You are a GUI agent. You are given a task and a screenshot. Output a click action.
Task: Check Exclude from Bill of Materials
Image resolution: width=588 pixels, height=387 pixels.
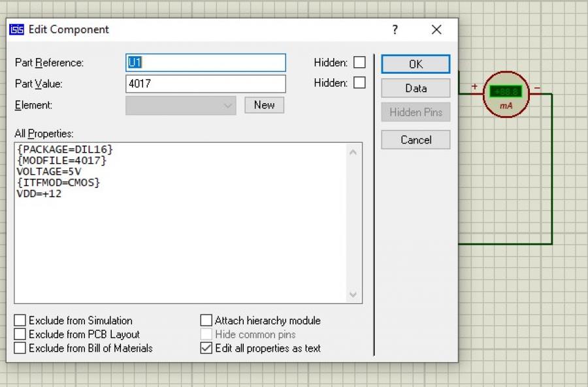[x=20, y=348]
